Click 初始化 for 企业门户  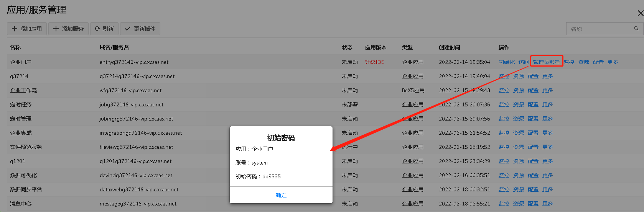click(507, 62)
